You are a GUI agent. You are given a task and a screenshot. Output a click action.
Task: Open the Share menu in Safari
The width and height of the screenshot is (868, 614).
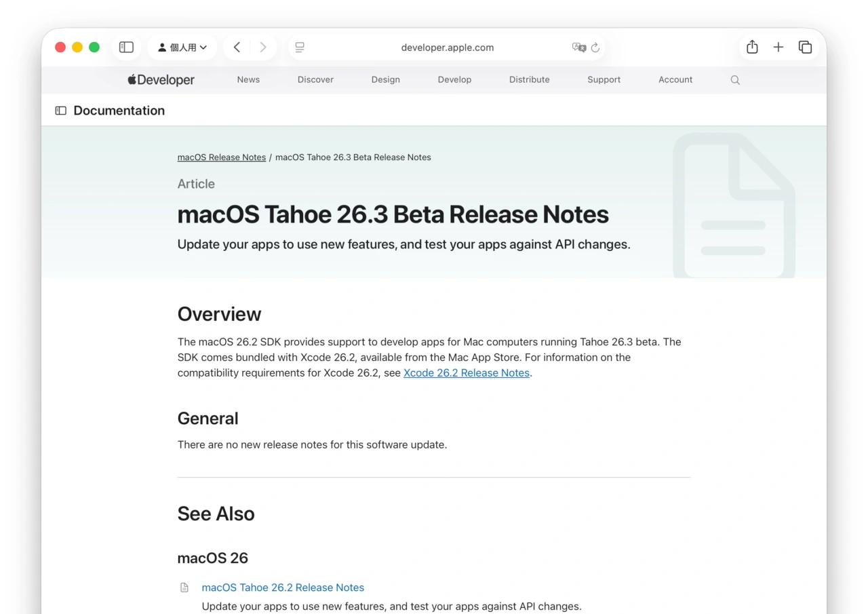751,47
